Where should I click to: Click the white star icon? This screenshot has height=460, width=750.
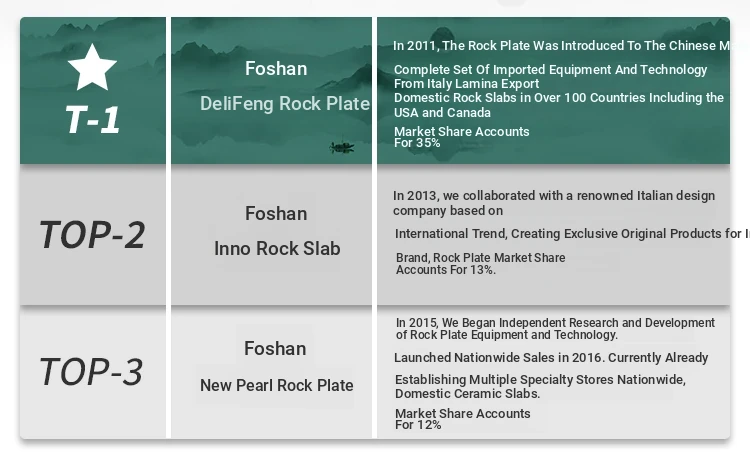(x=92, y=67)
